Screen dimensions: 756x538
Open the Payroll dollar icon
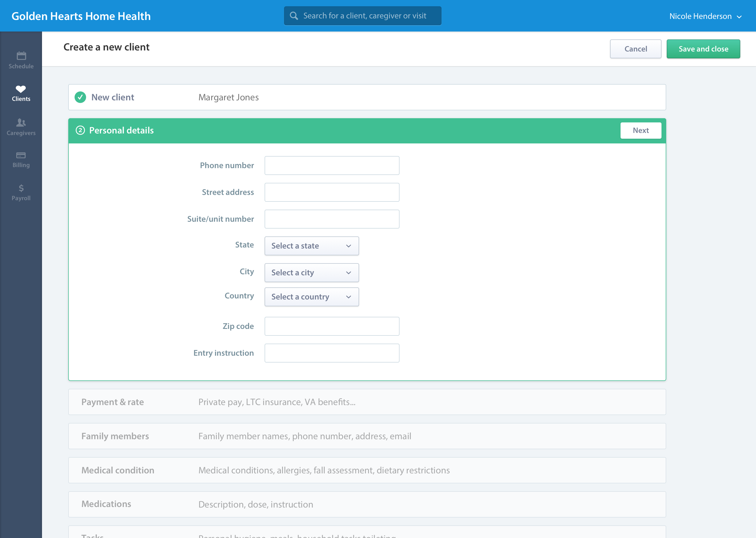click(21, 188)
